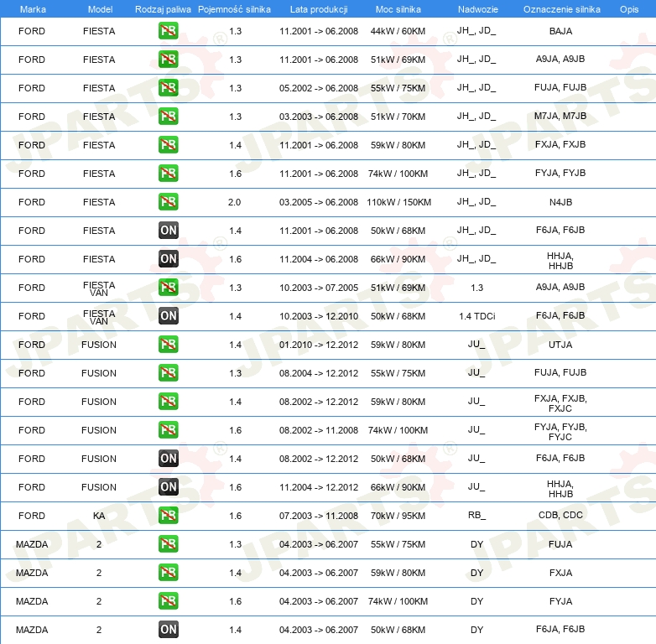Click power value 44kW / 60KM
This screenshot has width=656, height=644.
[398, 31]
